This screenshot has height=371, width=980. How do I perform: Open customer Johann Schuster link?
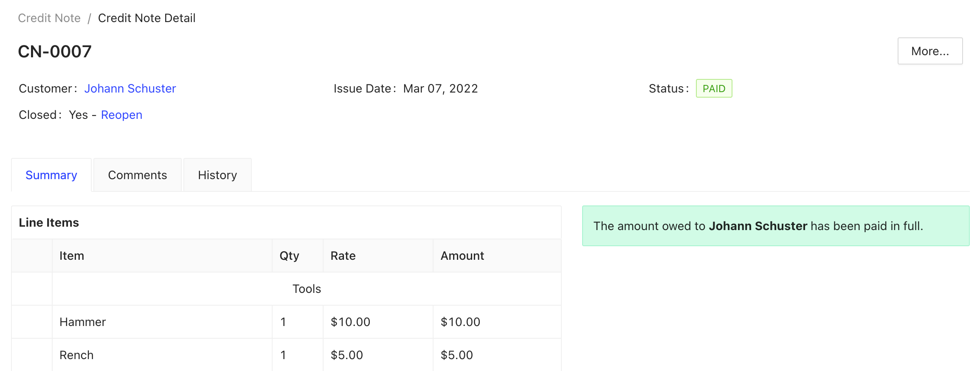tap(130, 88)
